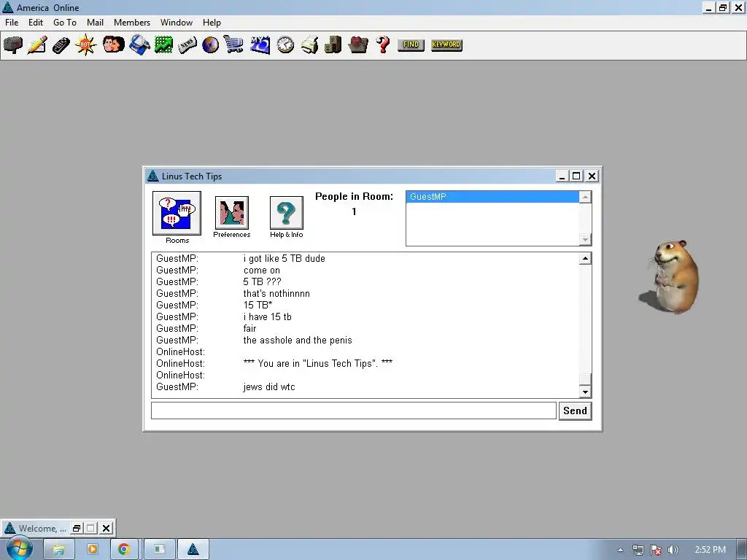The height and width of the screenshot is (560, 747).
Task: Click the compose mail pencil icon
Action: click(x=37, y=45)
